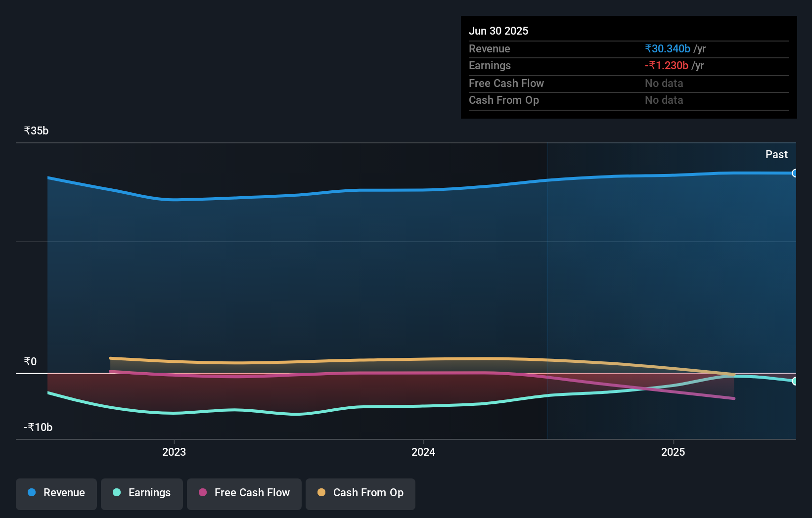Click the Jun 30 2025 tooltip date
Image resolution: width=812 pixels, height=518 pixels.
498,31
